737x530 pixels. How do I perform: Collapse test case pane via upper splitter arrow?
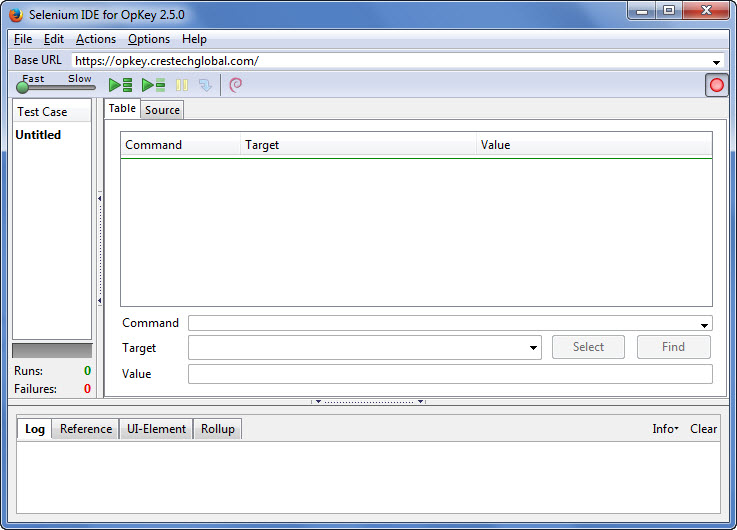(x=100, y=198)
